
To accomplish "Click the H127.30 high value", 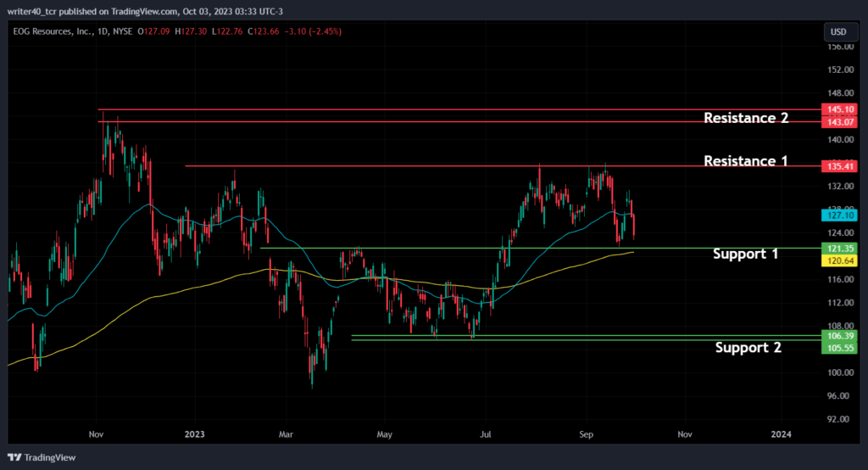I will click(x=191, y=31).
